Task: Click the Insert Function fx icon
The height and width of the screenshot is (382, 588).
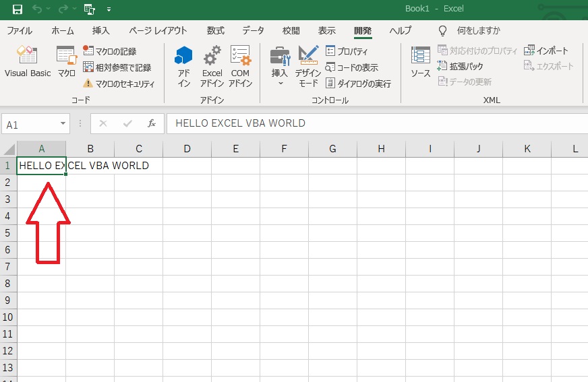Action: click(152, 123)
